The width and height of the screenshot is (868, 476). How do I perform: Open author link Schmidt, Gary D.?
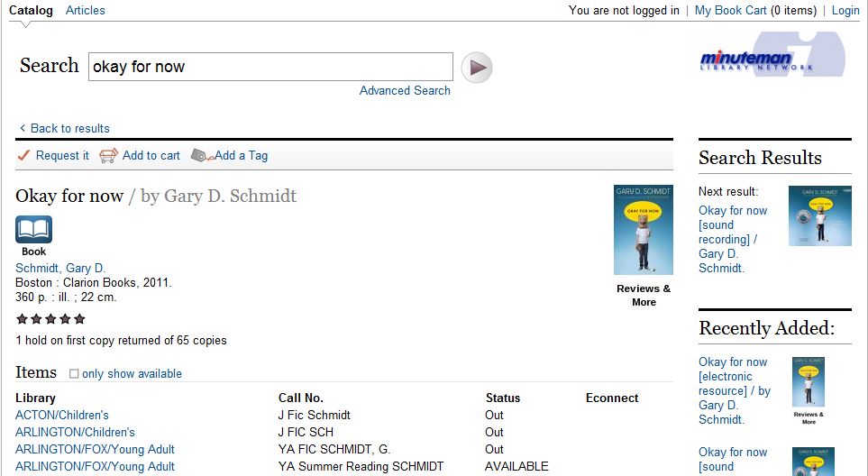[60, 268]
